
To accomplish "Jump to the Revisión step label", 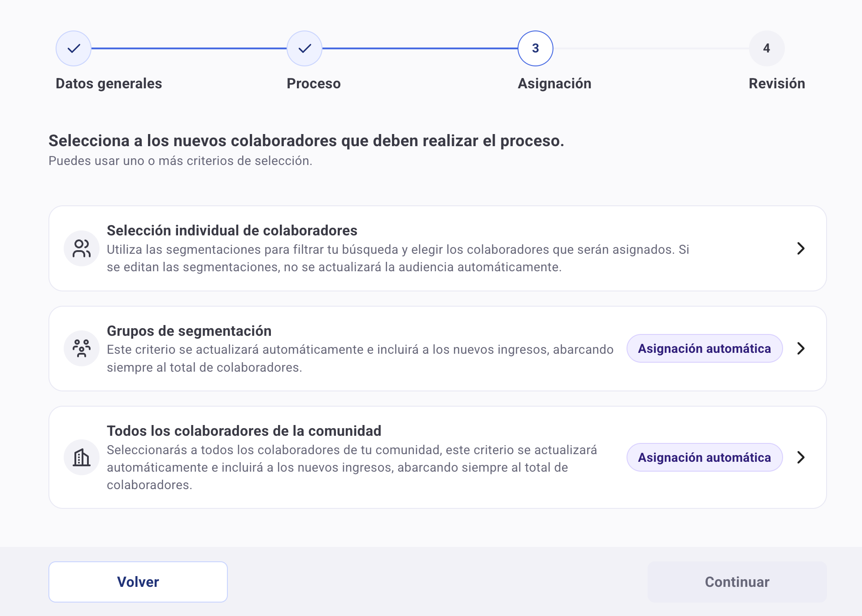I will pyautogui.click(x=777, y=83).
